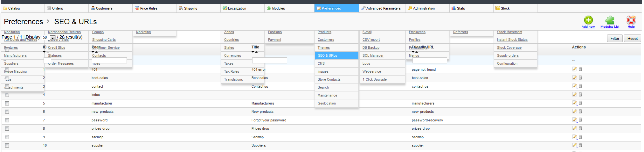
Task: Select the sitemap row checkbox
Action: (7, 137)
